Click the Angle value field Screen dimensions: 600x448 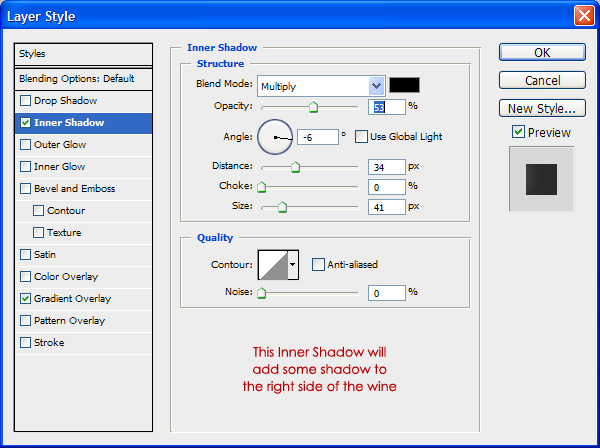(318, 137)
